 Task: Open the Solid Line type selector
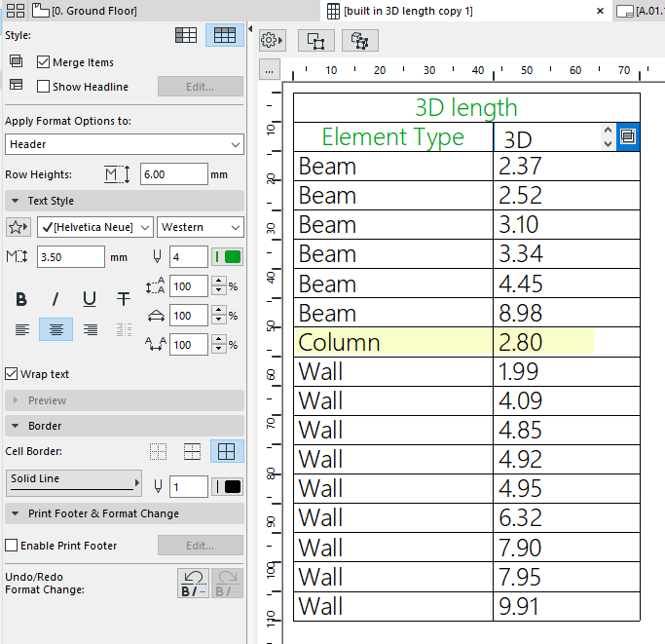pyautogui.click(x=73, y=481)
